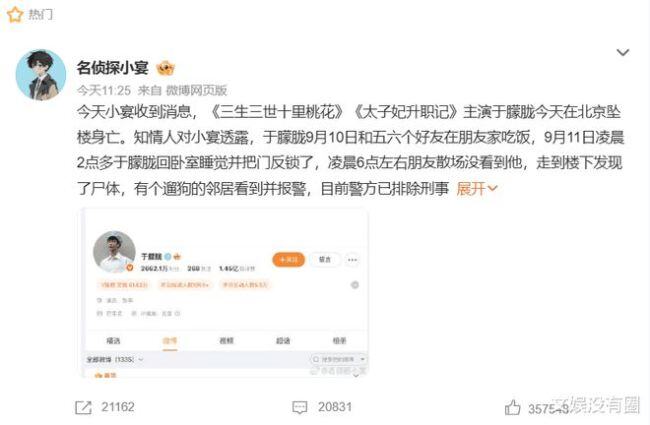Viewport: 650px width, 425px height.
Task: Click the 热门 star icon
Action: click(15, 15)
